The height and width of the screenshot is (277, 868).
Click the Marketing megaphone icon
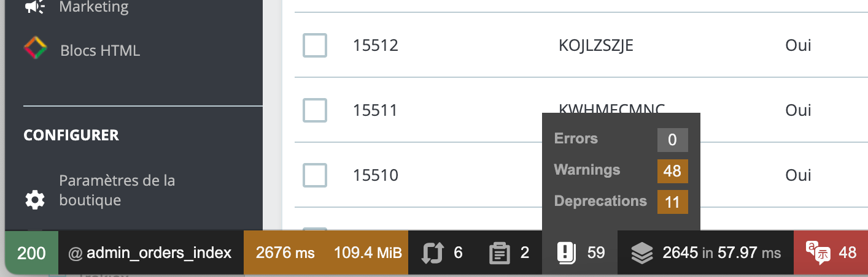34,7
